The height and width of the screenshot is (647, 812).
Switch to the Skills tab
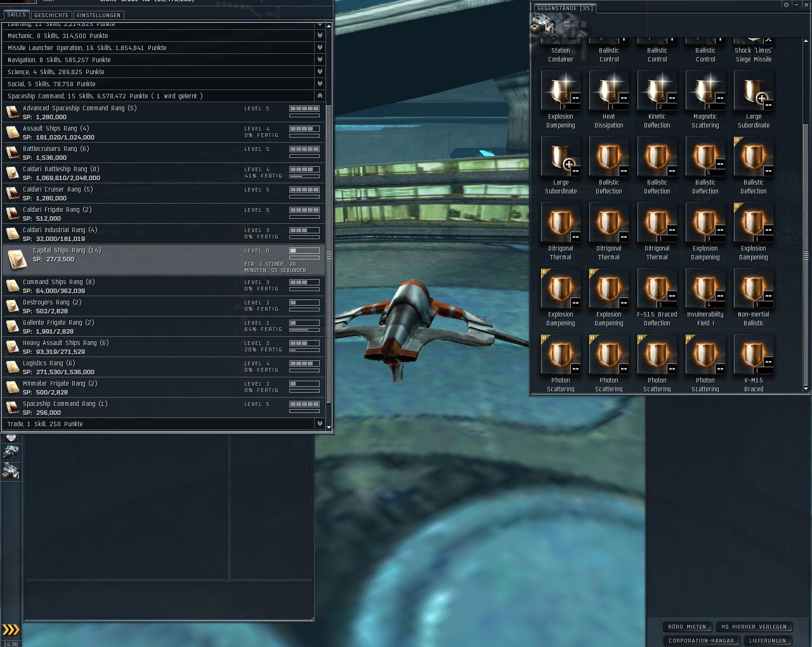click(x=16, y=15)
